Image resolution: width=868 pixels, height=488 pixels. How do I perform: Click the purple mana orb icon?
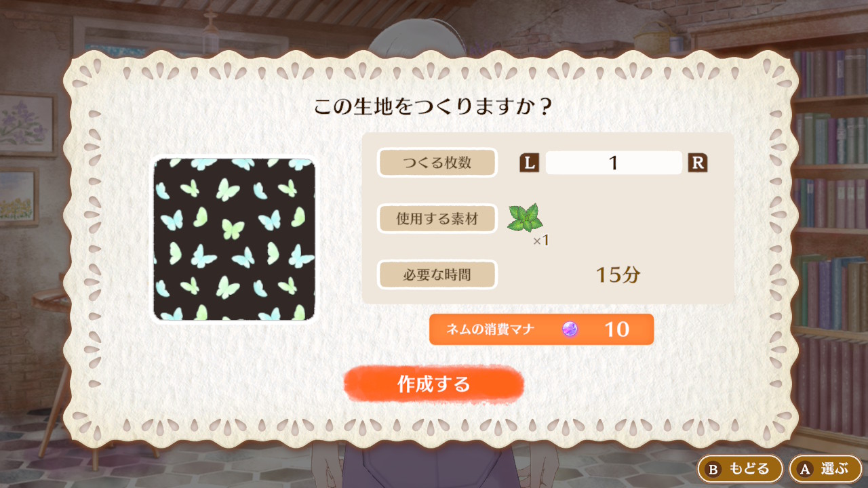pos(570,329)
